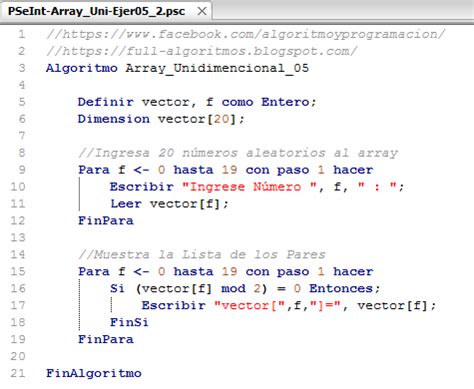Image resolution: width=474 pixels, height=389 pixels.
Task: Click the Para keyword on line 15
Action: tap(94, 271)
